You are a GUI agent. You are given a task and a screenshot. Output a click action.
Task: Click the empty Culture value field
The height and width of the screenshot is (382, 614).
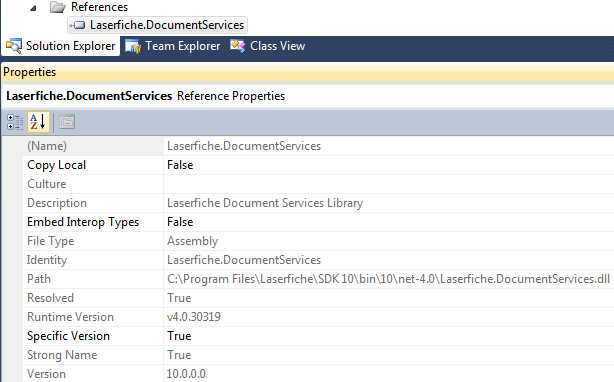(389, 184)
